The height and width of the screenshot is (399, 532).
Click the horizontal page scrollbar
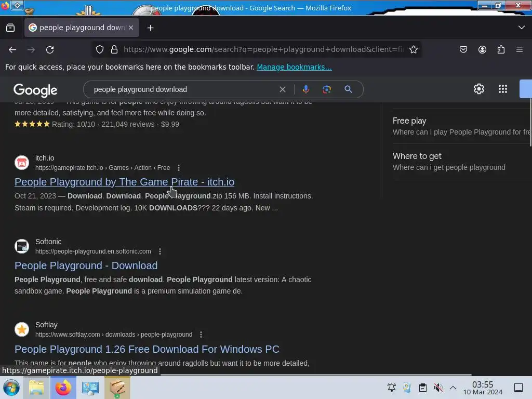pos(316,375)
